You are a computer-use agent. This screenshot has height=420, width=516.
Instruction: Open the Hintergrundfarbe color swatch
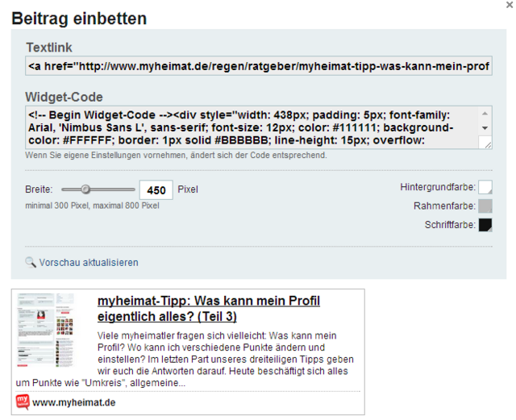485,187
